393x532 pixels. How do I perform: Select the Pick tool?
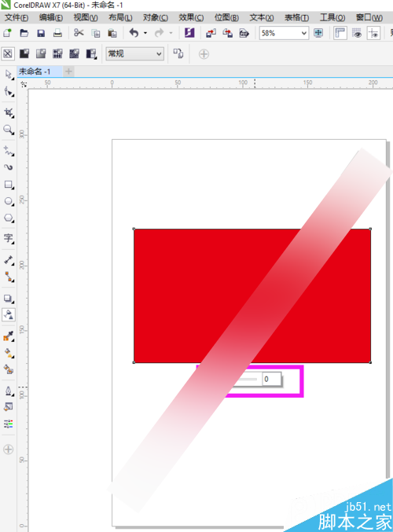(x=9, y=75)
